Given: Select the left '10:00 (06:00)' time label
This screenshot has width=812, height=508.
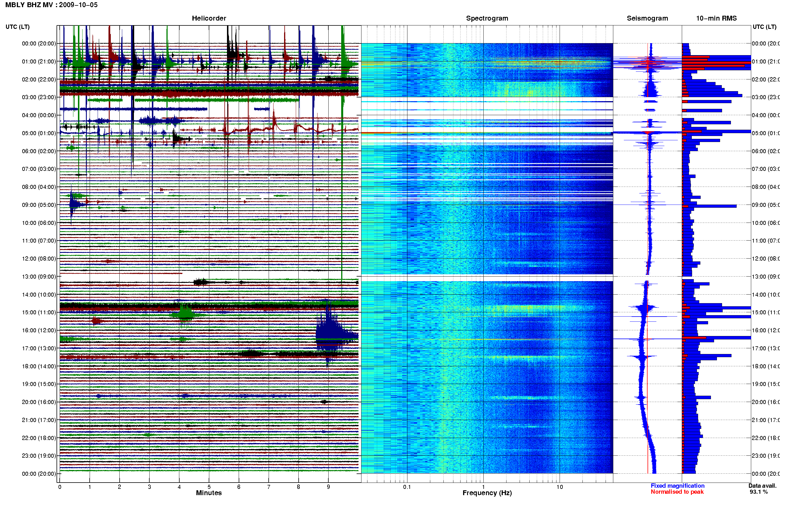Looking at the screenshot, I should pos(39,223).
